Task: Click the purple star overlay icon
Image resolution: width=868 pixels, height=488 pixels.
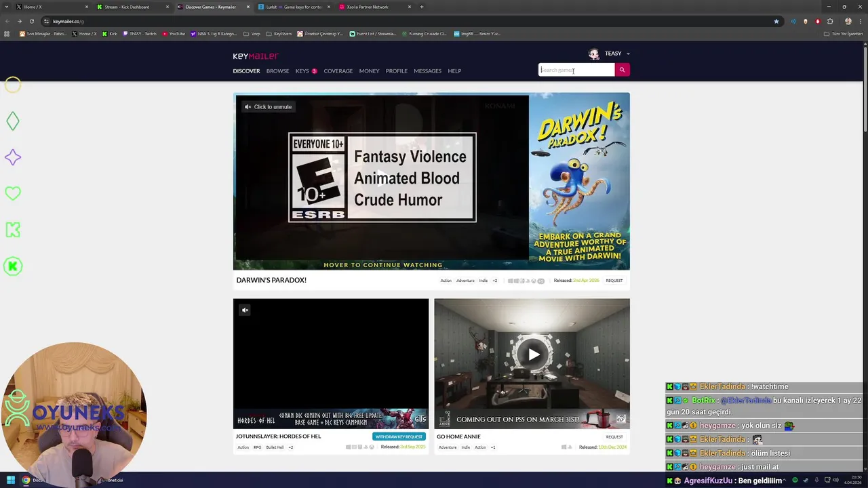Action: [13, 157]
